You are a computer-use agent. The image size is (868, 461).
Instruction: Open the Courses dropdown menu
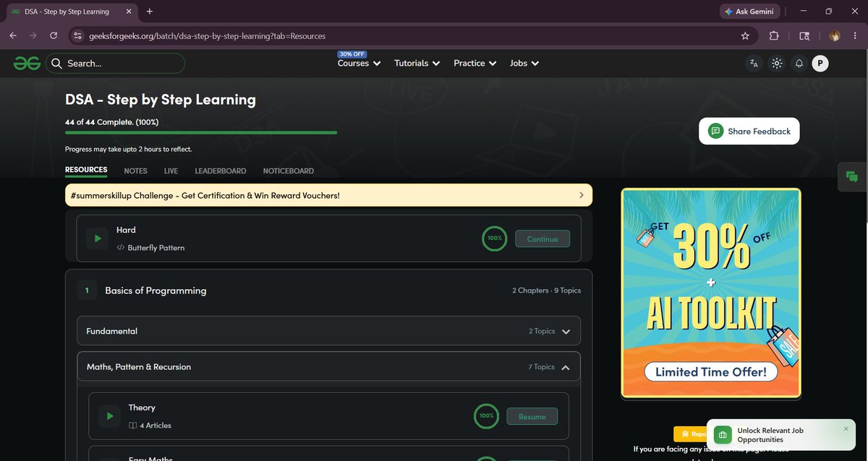[x=358, y=64]
